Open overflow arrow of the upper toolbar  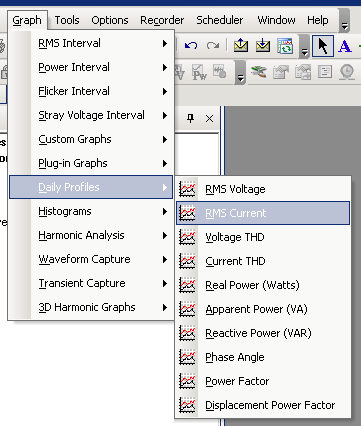[x=304, y=46]
